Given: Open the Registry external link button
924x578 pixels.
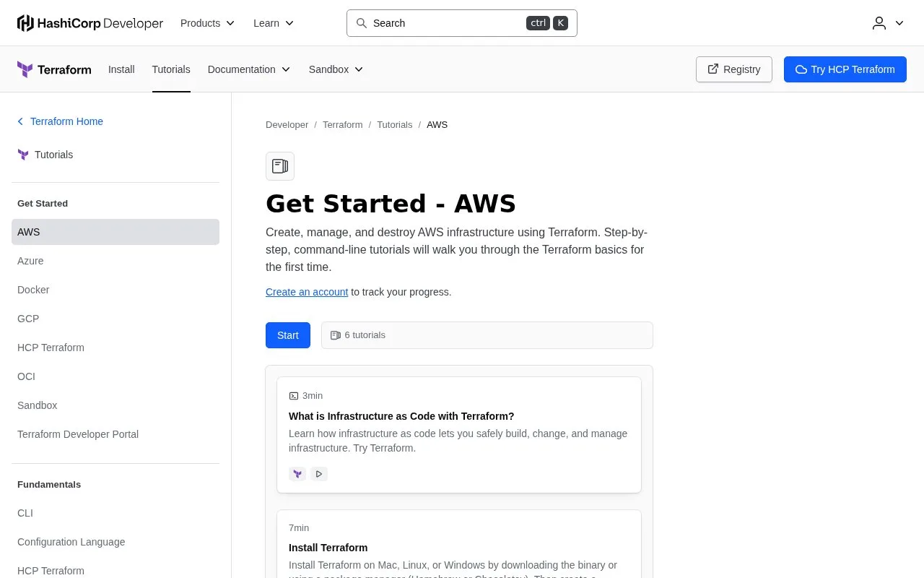Looking at the screenshot, I should point(734,69).
